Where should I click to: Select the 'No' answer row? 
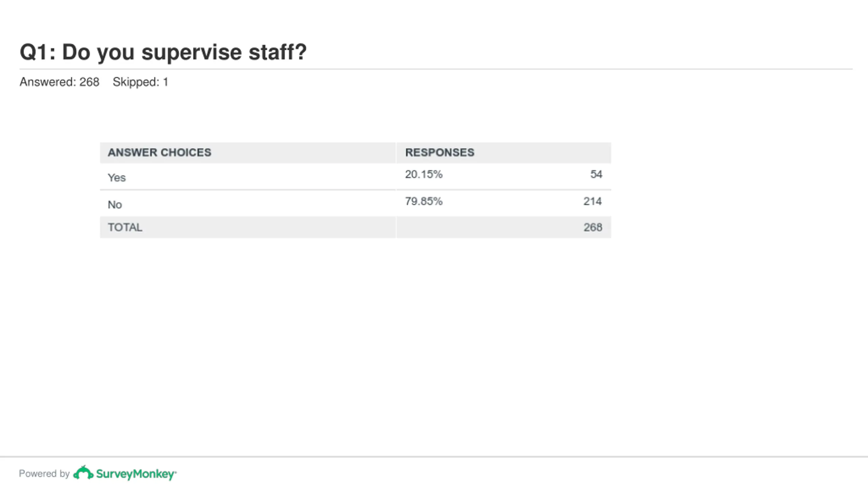pos(355,204)
